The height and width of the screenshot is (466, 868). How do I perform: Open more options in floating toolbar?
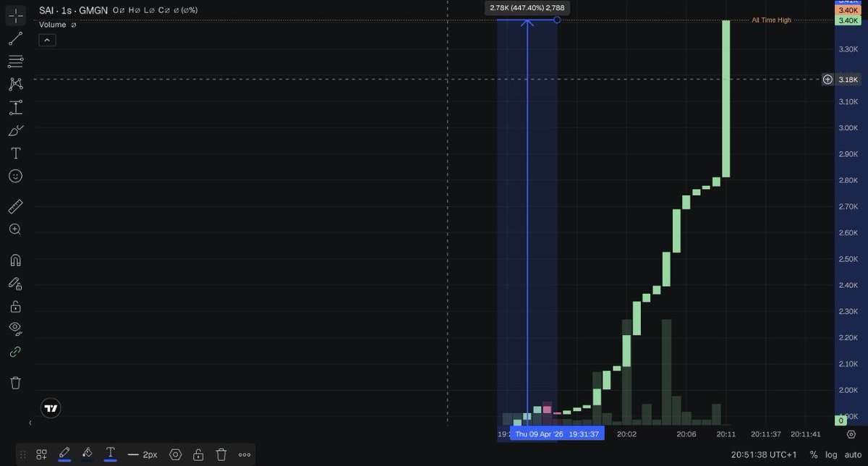[x=244, y=454]
